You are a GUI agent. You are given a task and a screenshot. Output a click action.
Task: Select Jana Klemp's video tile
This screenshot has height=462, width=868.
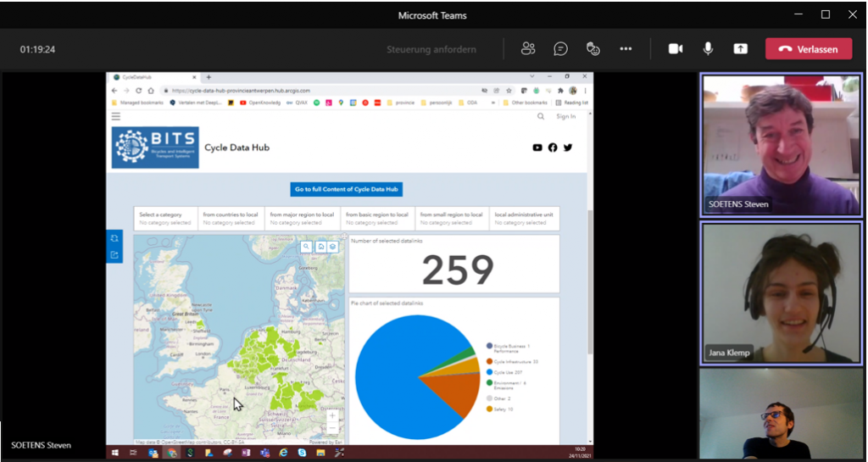(781, 293)
